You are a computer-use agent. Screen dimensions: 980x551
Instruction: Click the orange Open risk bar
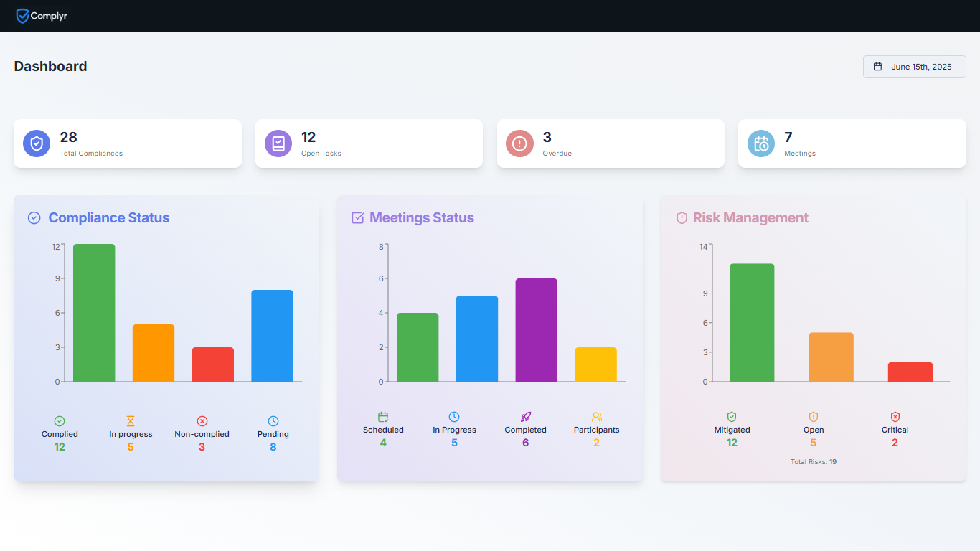(831, 357)
